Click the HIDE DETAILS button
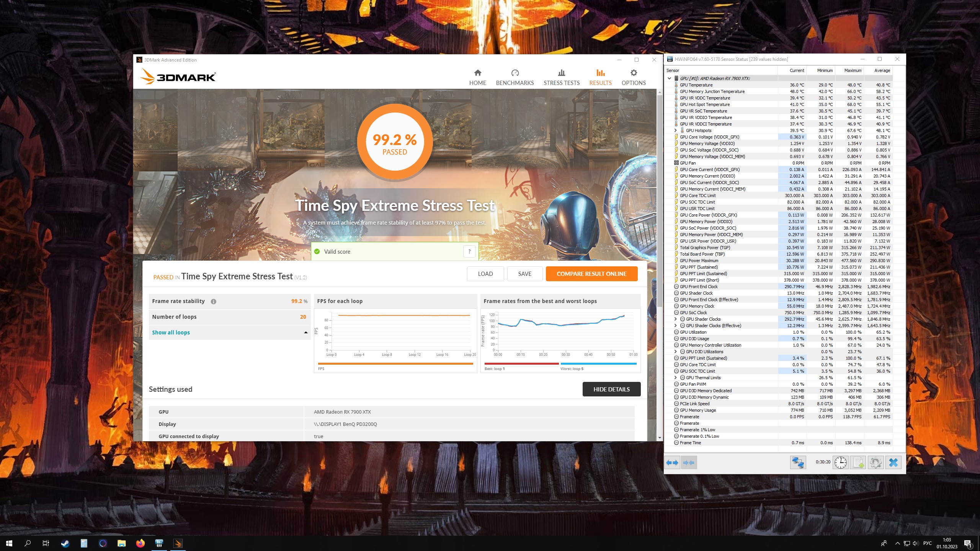 [611, 389]
